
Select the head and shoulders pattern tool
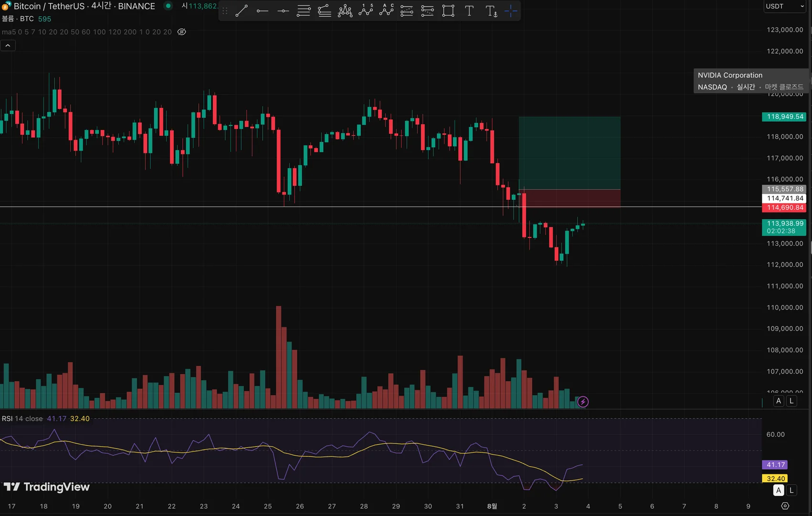[x=345, y=11]
